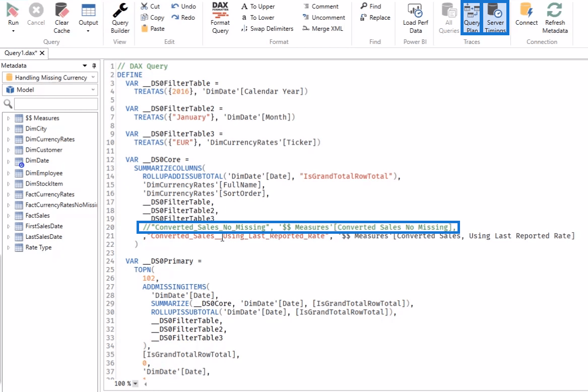Toggle the Query Plan trace

point(472,18)
